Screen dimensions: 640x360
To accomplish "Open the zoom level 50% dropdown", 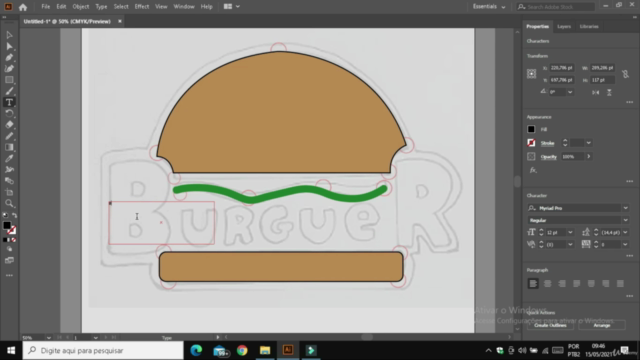I will click(x=49, y=338).
